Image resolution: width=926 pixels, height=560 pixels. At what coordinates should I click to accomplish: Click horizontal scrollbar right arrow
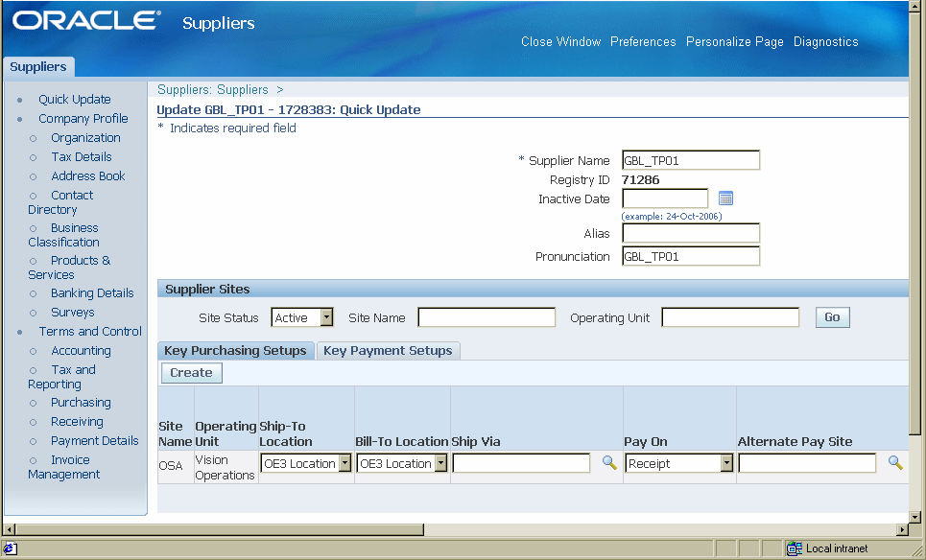(902, 529)
